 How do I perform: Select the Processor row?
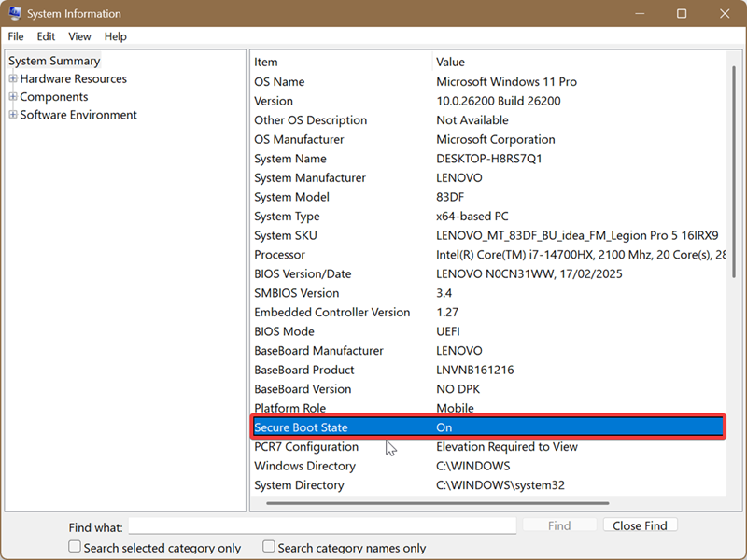pyautogui.click(x=488, y=255)
